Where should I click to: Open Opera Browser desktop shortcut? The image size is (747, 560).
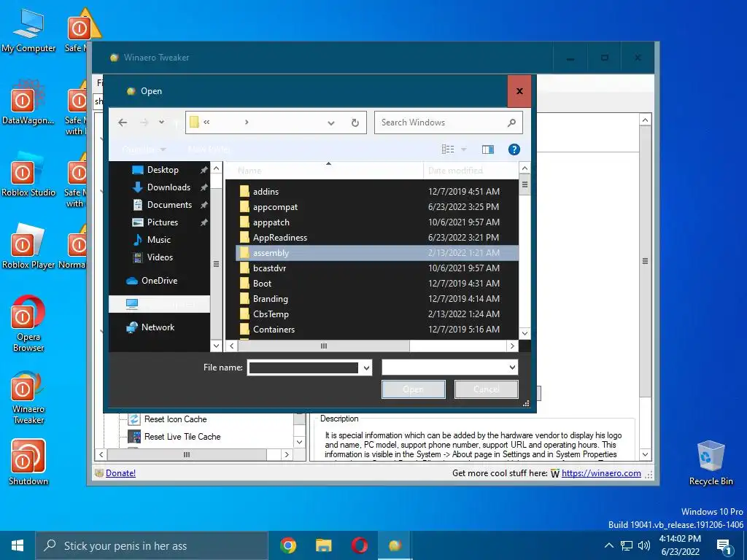click(x=28, y=324)
